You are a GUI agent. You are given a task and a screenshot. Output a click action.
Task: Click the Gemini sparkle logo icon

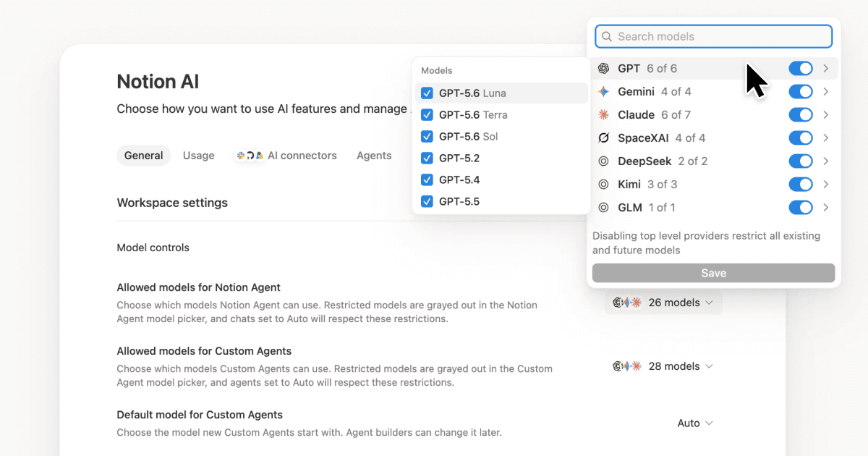603,92
